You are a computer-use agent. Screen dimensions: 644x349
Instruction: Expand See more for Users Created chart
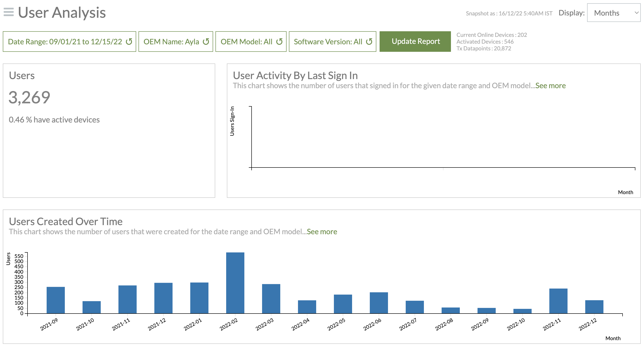(x=322, y=231)
